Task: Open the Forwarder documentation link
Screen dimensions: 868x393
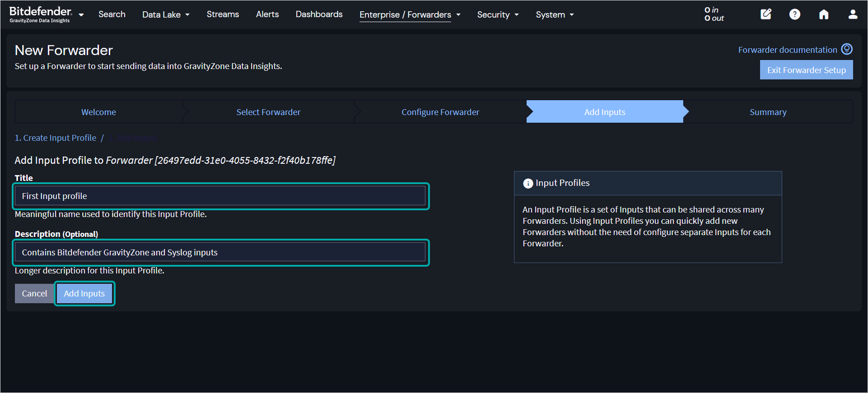Action: [788, 50]
